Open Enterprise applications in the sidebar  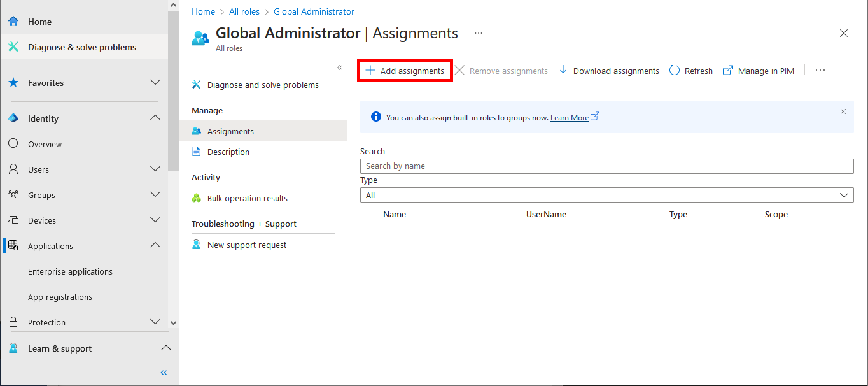(x=70, y=271)
